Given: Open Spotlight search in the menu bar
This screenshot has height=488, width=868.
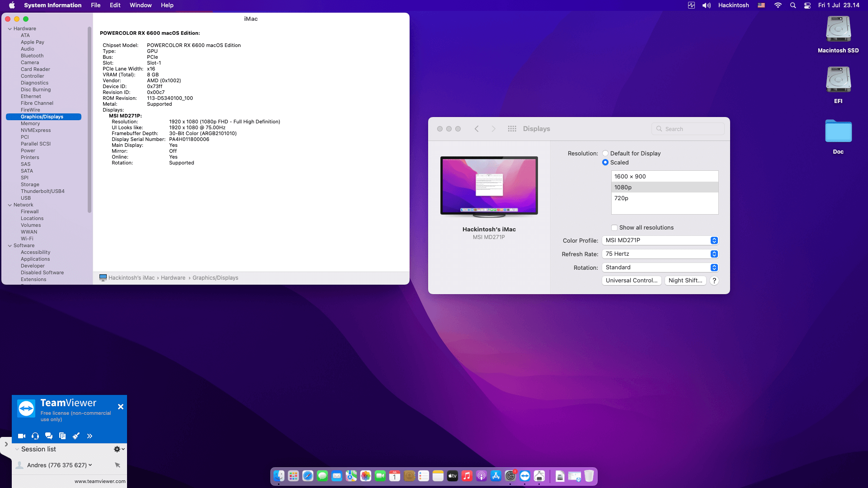Looking at the screenshot, I should coord(793,5).
